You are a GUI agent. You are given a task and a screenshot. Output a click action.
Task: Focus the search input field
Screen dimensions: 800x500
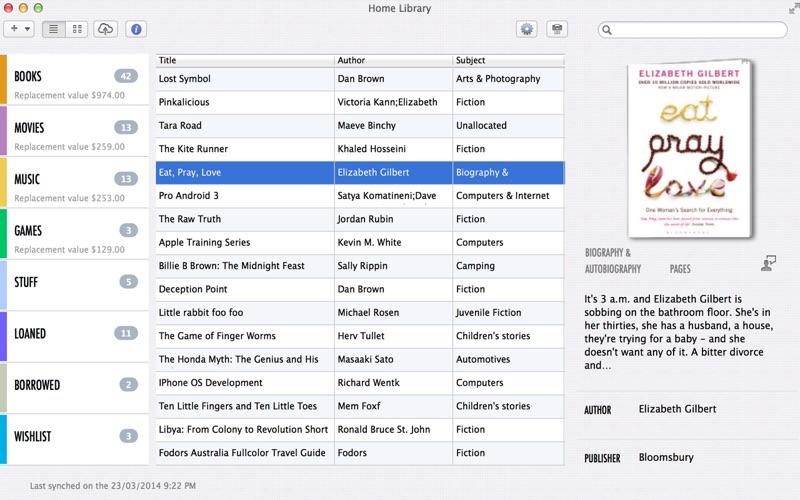pos(700,30)
